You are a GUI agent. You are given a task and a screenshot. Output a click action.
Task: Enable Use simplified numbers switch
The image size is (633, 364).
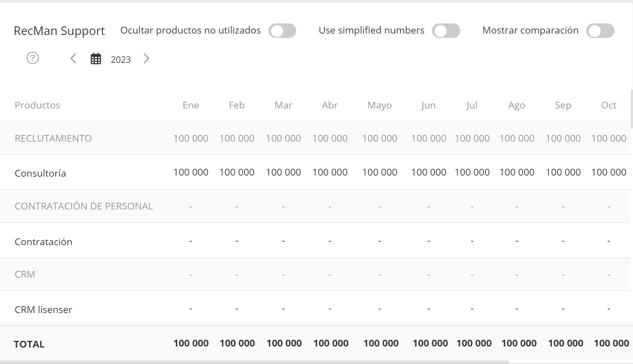point(446,31)
